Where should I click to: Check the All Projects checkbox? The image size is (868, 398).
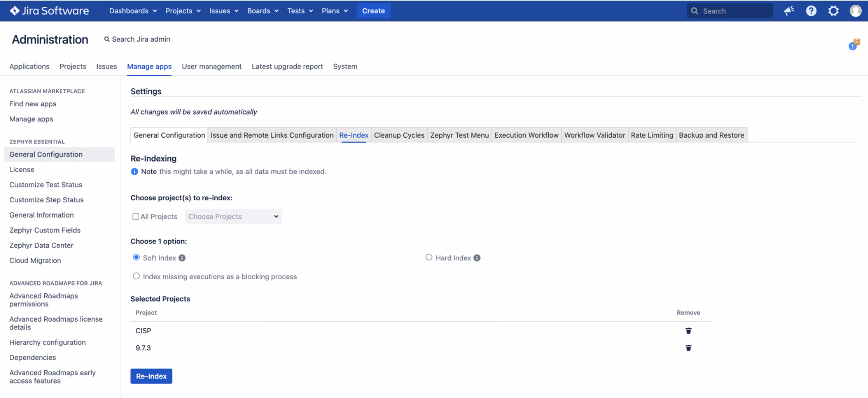(x=136, y=216)
